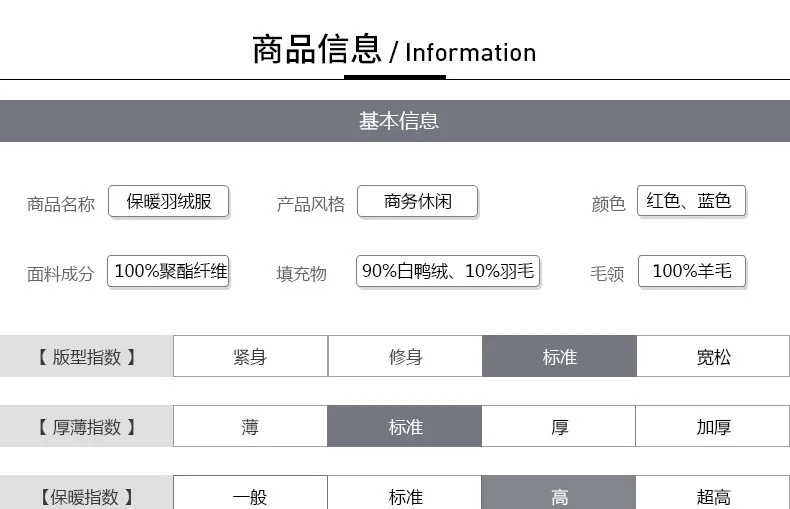Click the 颜色 label

tap(608, 204)
